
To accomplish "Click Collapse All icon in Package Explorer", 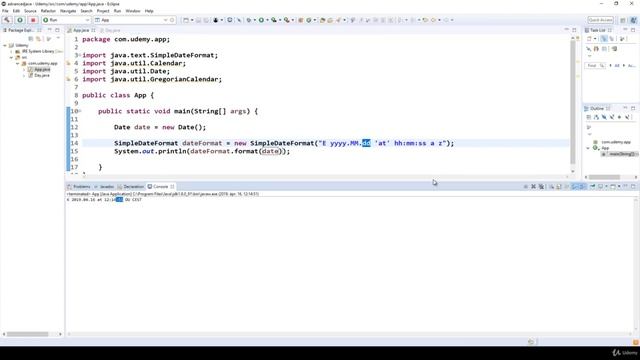I will [x=31, y=39].
